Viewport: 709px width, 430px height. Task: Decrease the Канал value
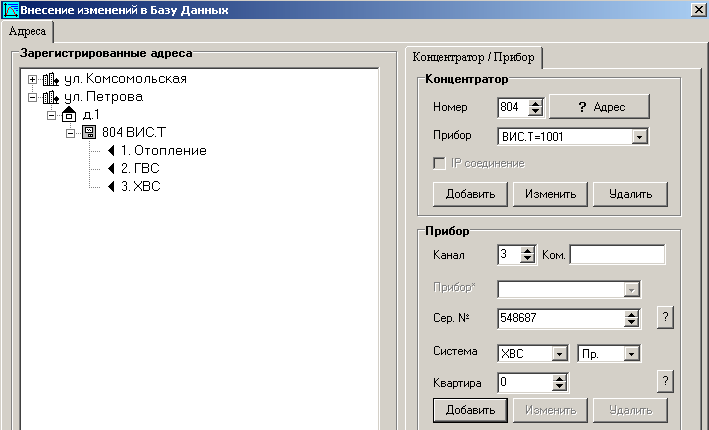528,259
